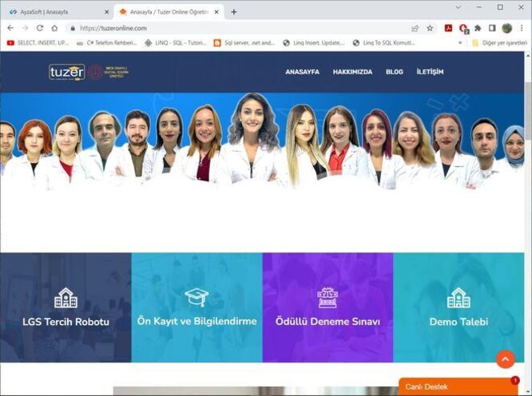532x396 pixels.
Task: Switch to the AyzaSoft | Anasayfa tab
Action: tap(54, 12)
